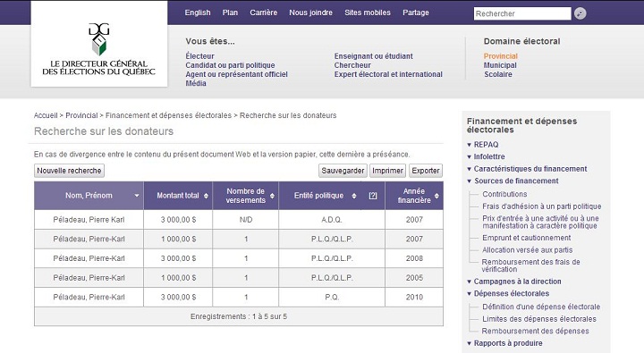Click the A.D.Q. entity cell
The width and height of the screenshot is (644, 353).
point(332,220)
